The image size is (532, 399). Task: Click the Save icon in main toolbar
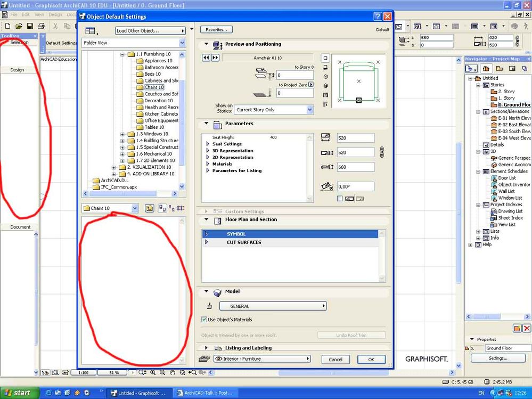(x=30, y=26)
